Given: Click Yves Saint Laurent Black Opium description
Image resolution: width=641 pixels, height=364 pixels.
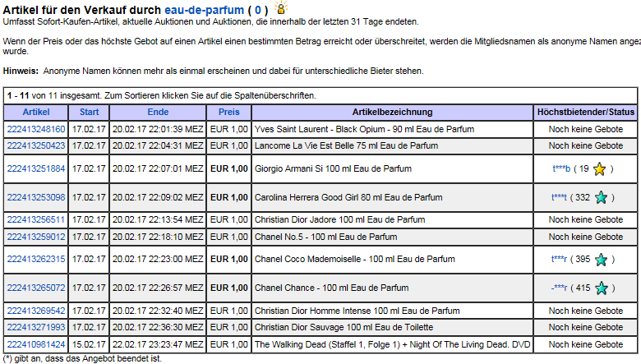Looking at the screenshot, I should [x=364, y=129].
